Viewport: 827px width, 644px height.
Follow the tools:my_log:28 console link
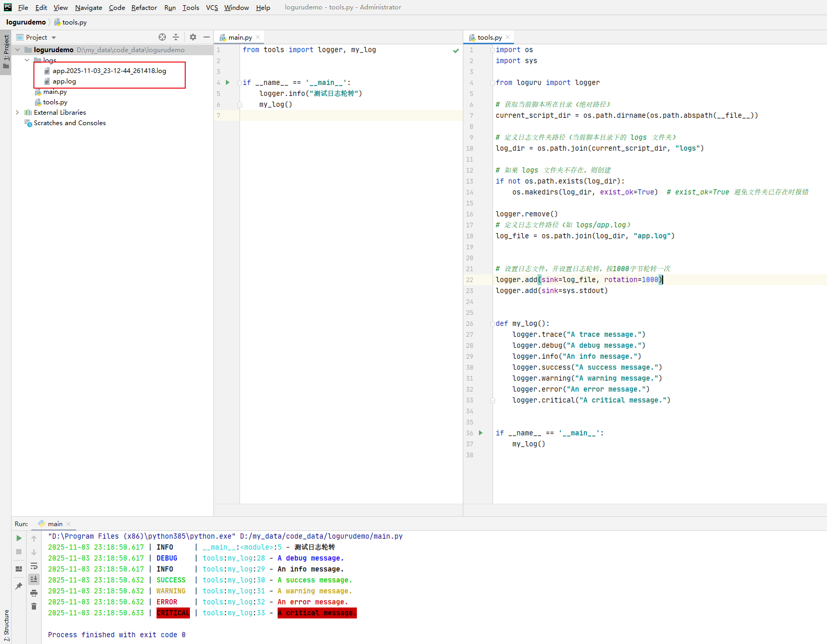234,558
